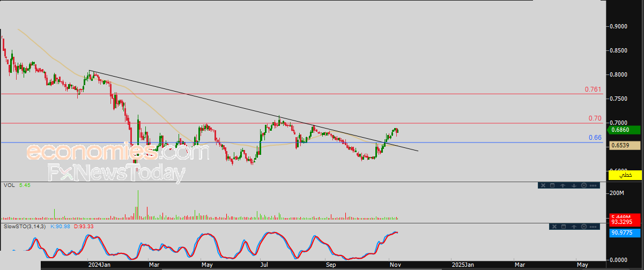Click the 200M volume axis label

point(618,193)
